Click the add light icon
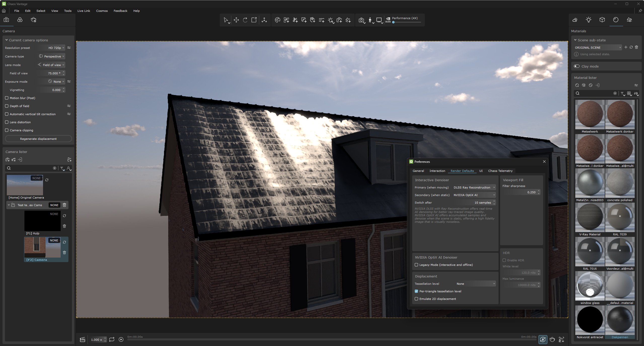 click(331, 20)
